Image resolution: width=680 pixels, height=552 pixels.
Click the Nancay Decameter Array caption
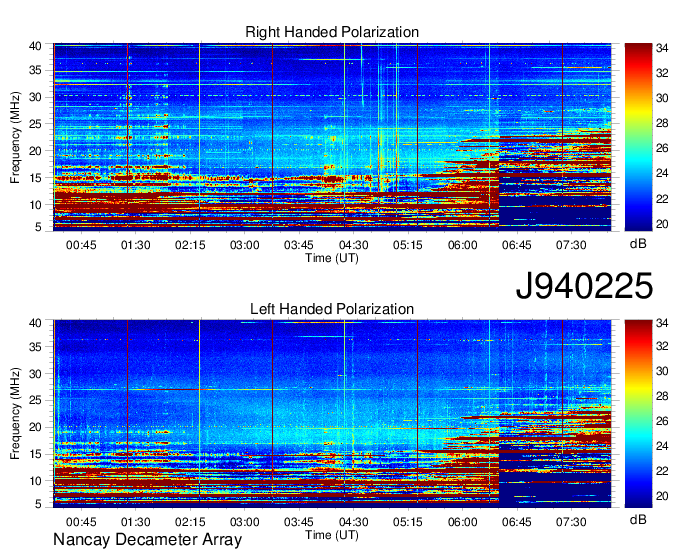tap(147, 540)
